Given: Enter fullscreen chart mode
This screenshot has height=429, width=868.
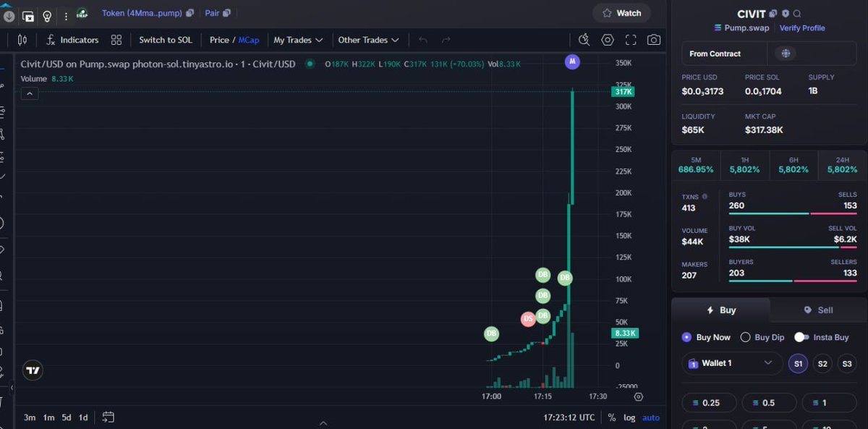Looking at the screenshot, I should (x=631, y=40).
